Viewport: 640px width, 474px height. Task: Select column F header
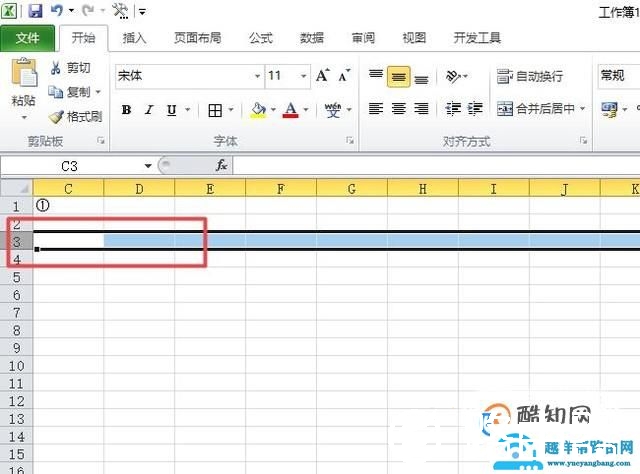[x=281, y=189]
